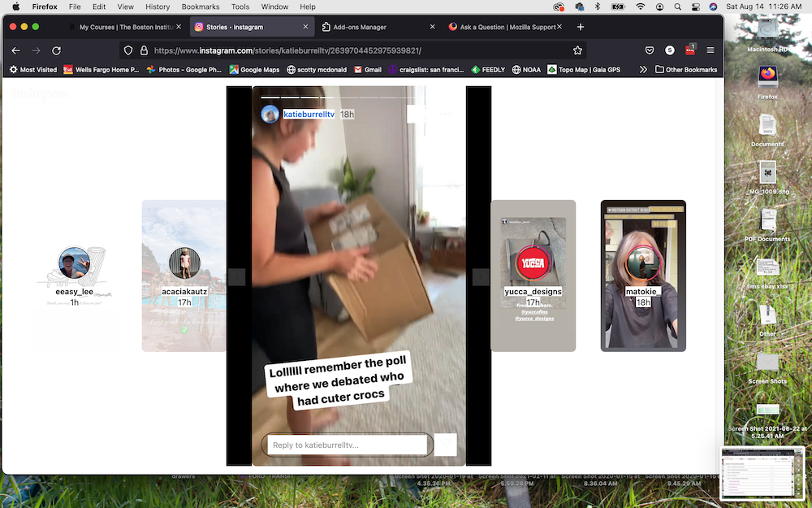Open the History menu
Viewport: 812px width, 508px height.
pos(158,7)
